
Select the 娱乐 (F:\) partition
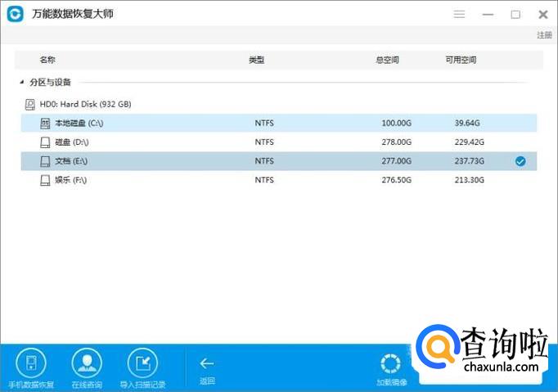pyautogui.click(x=279, y=180)
